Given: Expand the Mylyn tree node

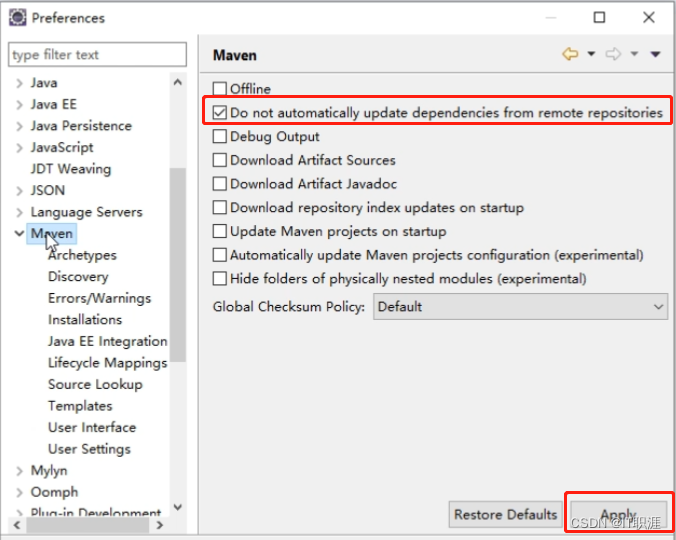Looking at the screenshot, I should [19, 471].
